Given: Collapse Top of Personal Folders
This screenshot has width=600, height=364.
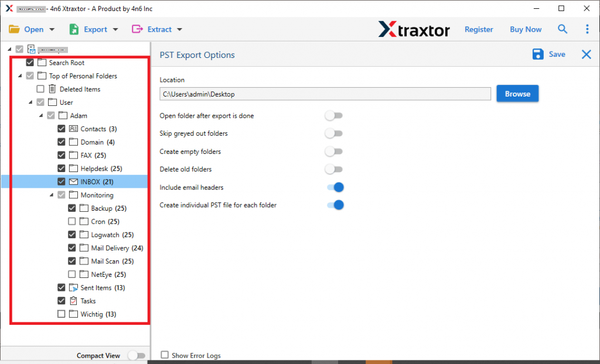Looking at the screenshot, I should [x=20, y=75].
